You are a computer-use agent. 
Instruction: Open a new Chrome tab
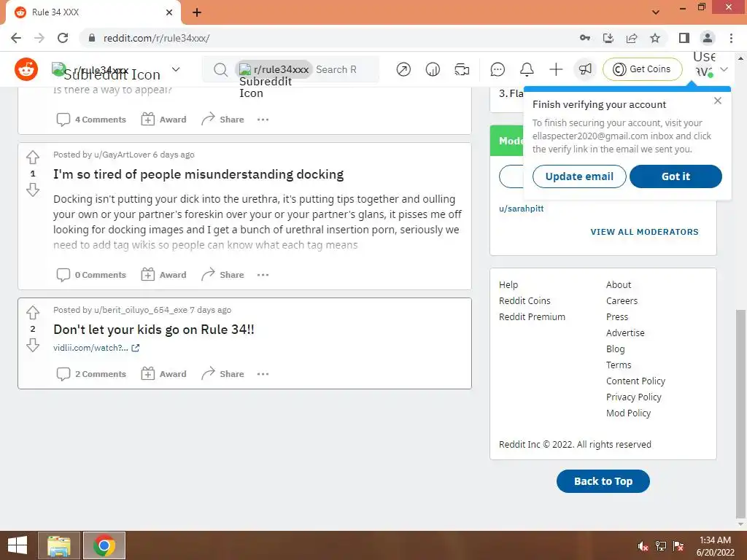coord(197,12)
